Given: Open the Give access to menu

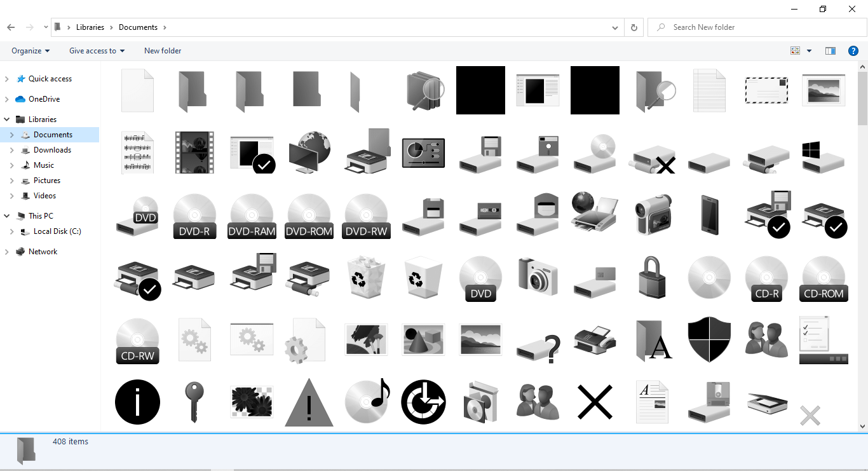Looking at the screenshot, I should [x=96, y=50].
